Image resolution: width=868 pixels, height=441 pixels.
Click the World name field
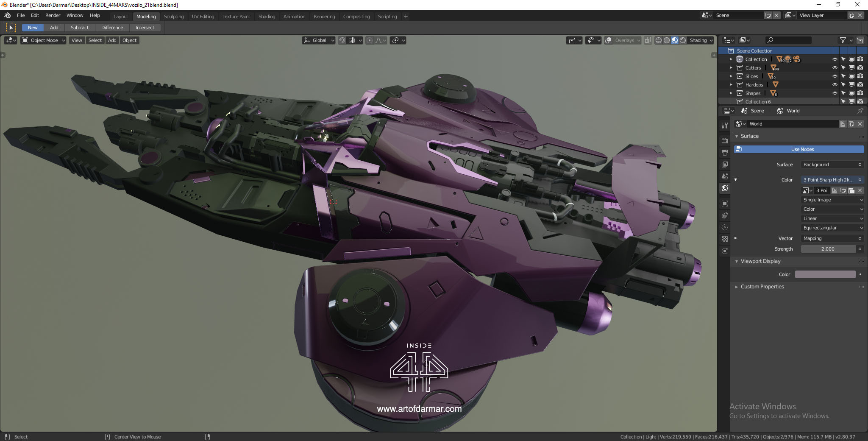click(x=793, y=124)
